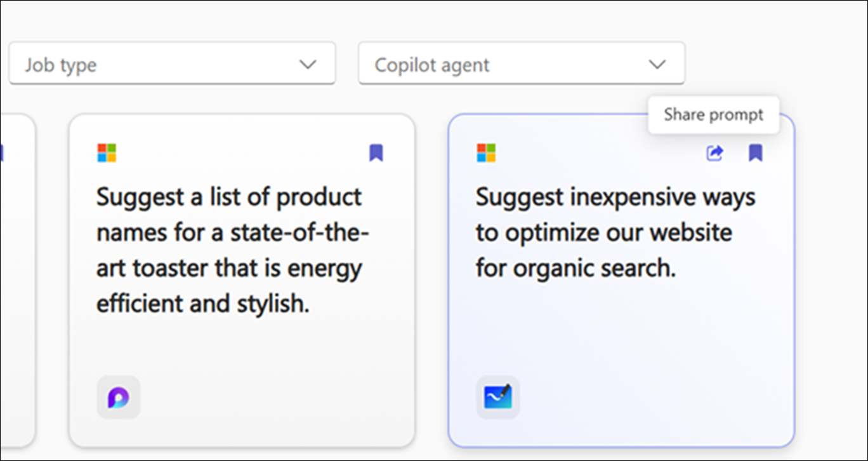The image size is (868, 461).
Task: Click the Whiteboard app icon on the search card
Action: pos(497,396)
